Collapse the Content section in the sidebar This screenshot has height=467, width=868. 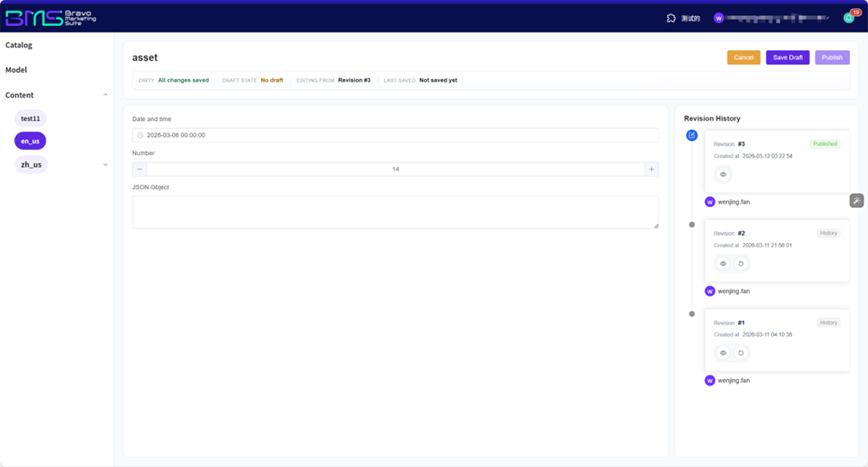105,95
